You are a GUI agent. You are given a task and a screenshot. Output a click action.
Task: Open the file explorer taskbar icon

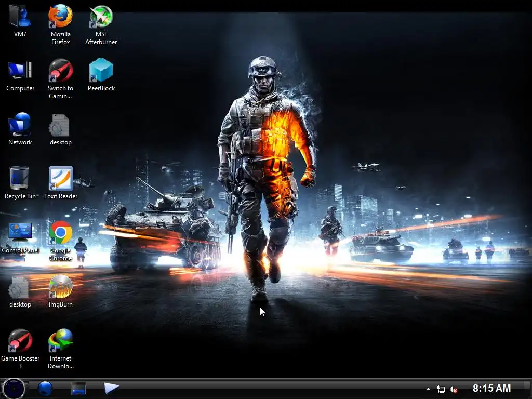click(x=78, y=389)
